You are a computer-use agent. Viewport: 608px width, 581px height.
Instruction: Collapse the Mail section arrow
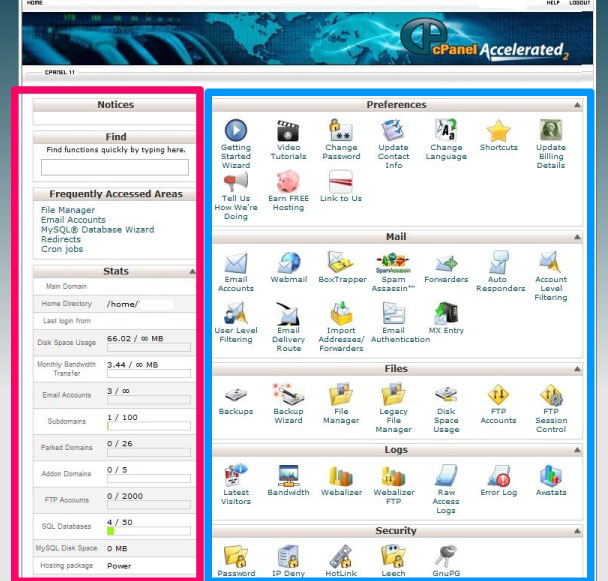point(577,237)
